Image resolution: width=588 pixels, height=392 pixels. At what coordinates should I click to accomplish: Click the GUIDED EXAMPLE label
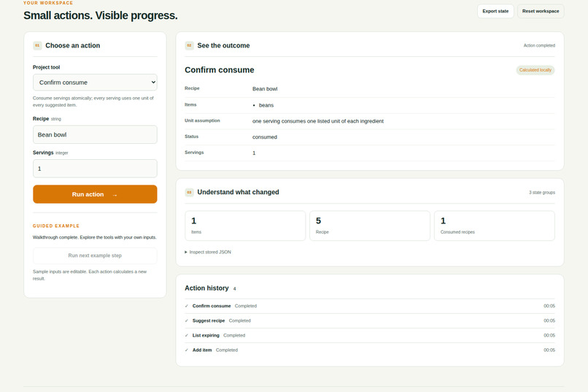[x=56, y=226]
